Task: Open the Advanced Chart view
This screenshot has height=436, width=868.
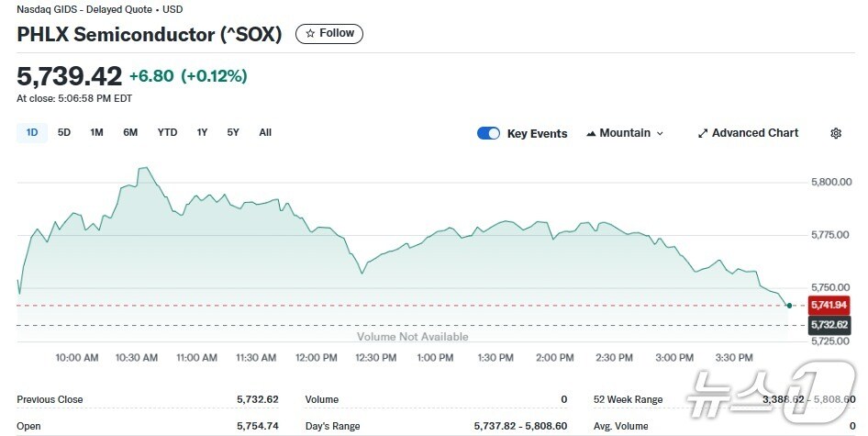Action: (x=748, y=133)
